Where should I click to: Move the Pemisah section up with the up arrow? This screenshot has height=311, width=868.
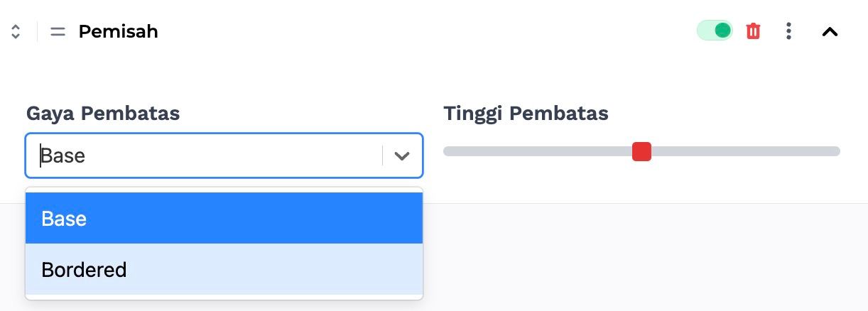(x=16, y=27)
